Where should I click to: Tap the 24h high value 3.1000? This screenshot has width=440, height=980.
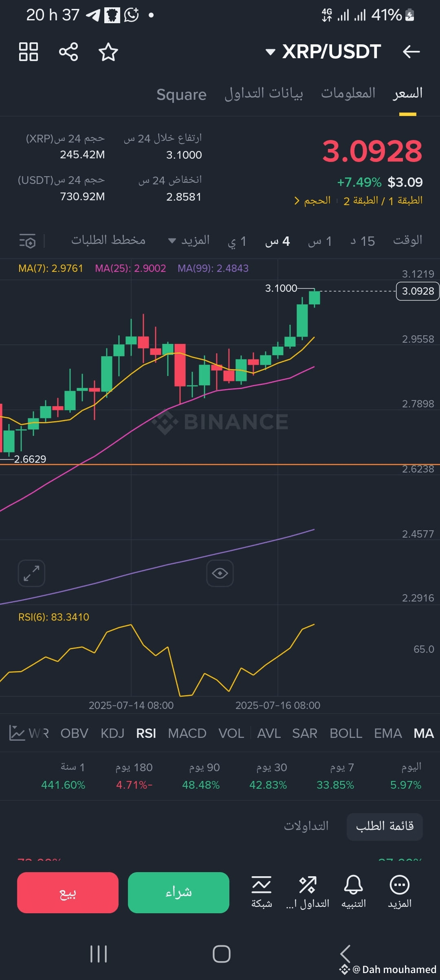pyautogui.click(x=184, y=155)
